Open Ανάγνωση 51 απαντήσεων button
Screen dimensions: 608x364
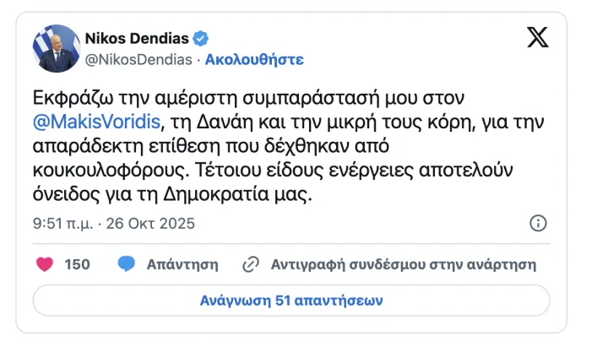point(291,300)
